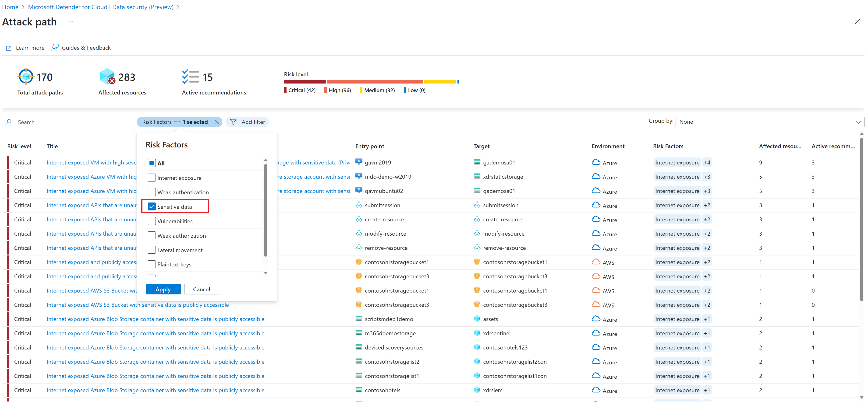Click the Total attack paths target icon
The width and height of the screenshot is (868, 405).
(26, 77)
